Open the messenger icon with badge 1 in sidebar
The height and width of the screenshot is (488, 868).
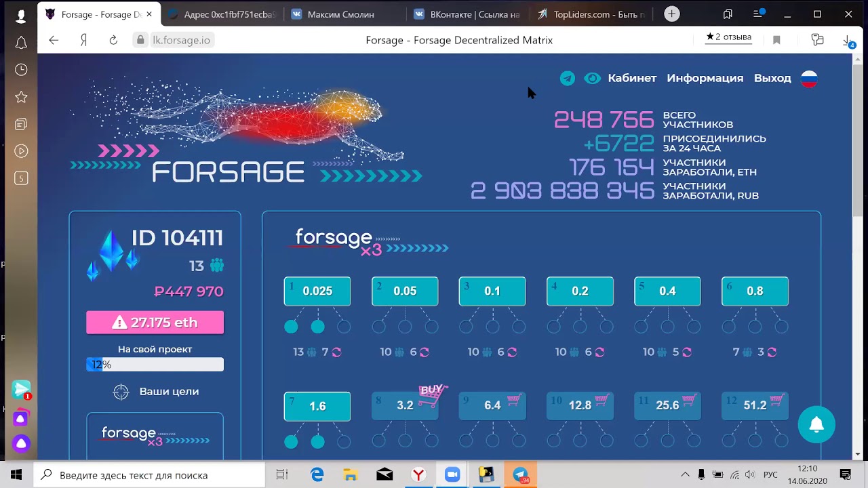(x=21, y=390)
